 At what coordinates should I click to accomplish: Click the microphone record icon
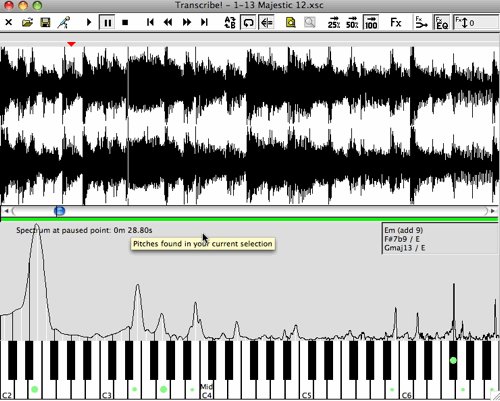point(64,23)
